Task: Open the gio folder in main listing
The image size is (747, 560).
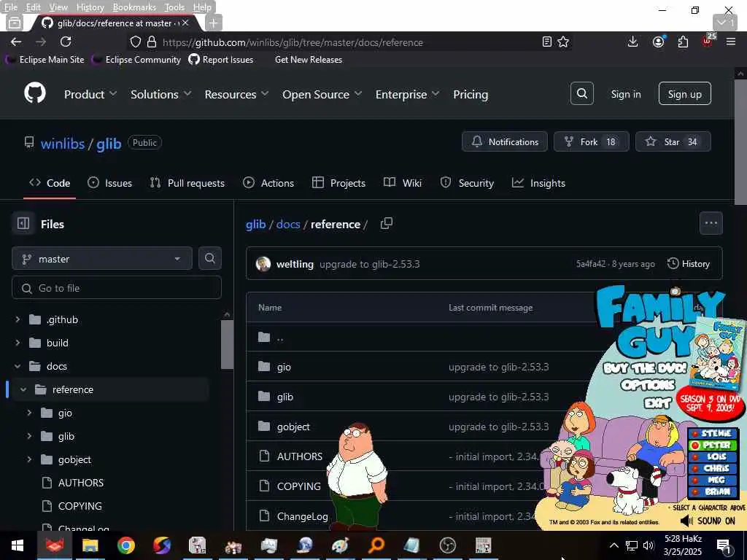Action: (284, 367)
